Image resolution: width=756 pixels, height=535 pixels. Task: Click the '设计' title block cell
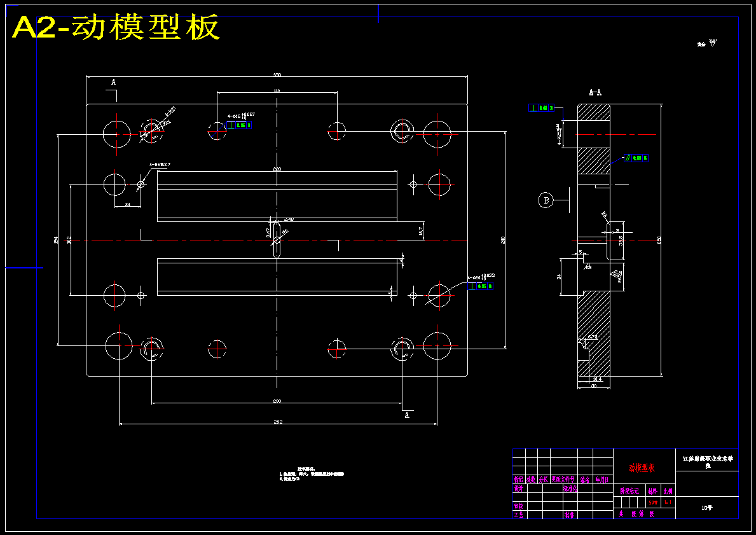pos(519,489)
